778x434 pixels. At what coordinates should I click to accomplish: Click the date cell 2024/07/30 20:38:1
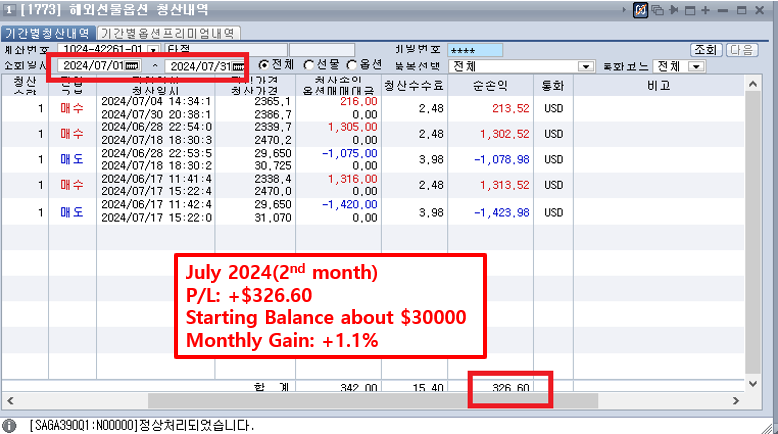click(156, 115)
